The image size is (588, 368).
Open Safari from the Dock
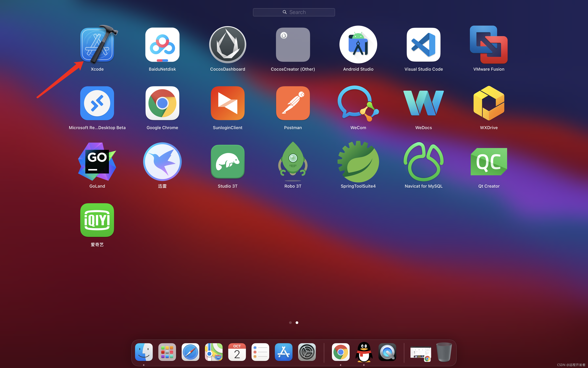(x=190, y=352)
